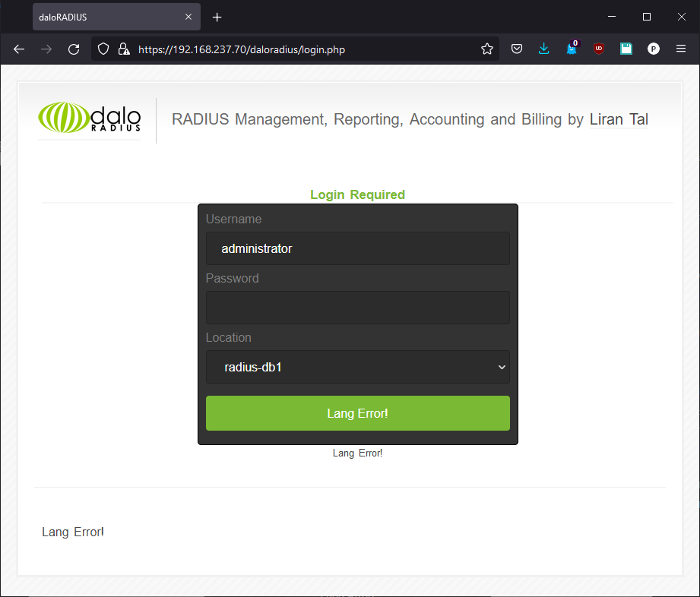The height and width of the screenshot is (597, 700).
Task: Open the ghost-shaped extension with 0 badge
Action: click(x=572, y=49)
